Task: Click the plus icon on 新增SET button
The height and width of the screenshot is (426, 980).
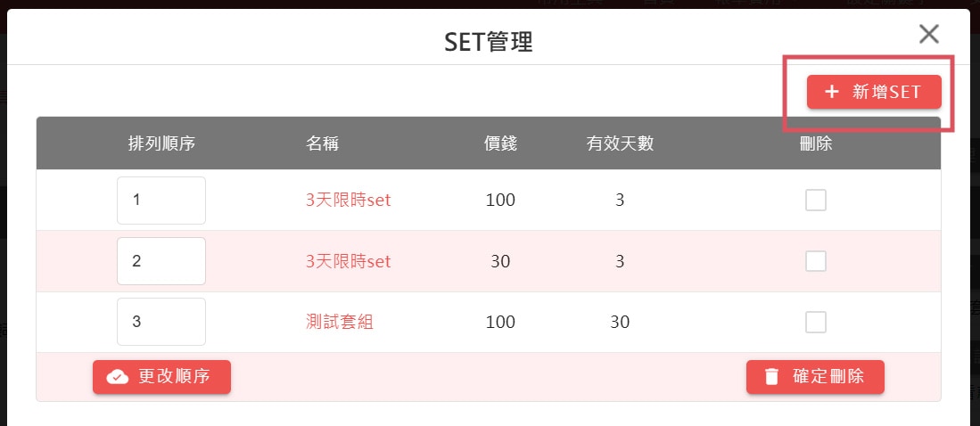Action: click(x=831, y=92)
